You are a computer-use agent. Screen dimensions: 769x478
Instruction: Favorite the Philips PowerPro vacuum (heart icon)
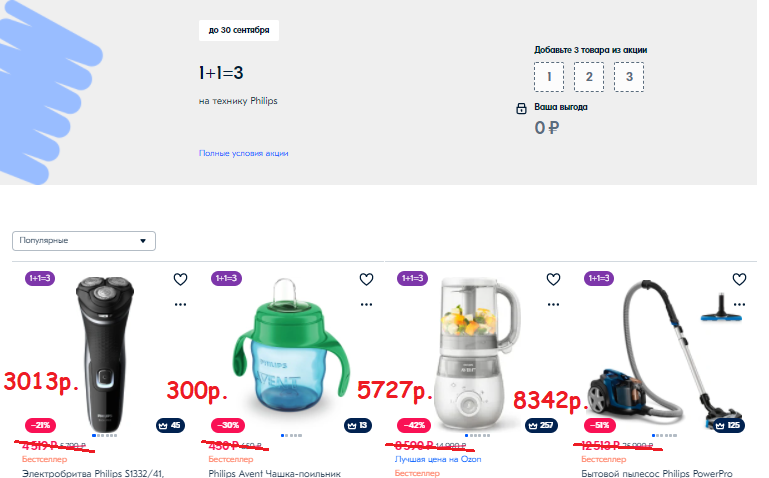(740, 279)
